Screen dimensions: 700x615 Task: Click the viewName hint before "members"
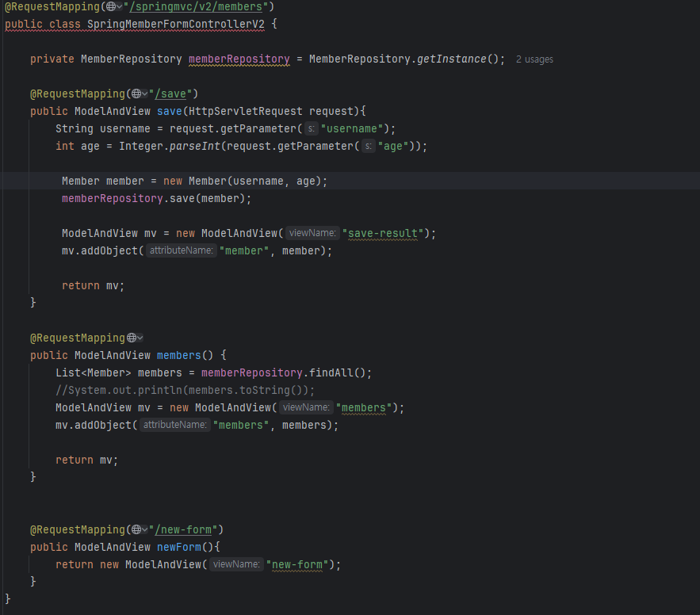[x=306, y=407]
